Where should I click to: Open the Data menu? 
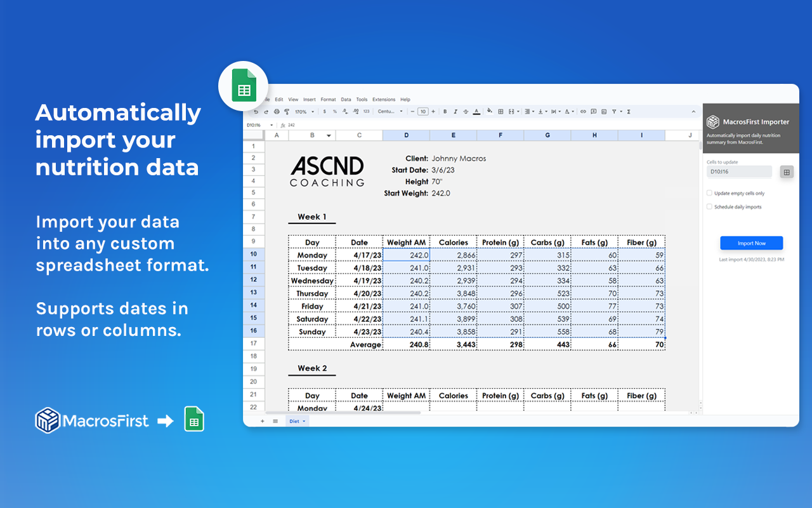tap(346, 100)
